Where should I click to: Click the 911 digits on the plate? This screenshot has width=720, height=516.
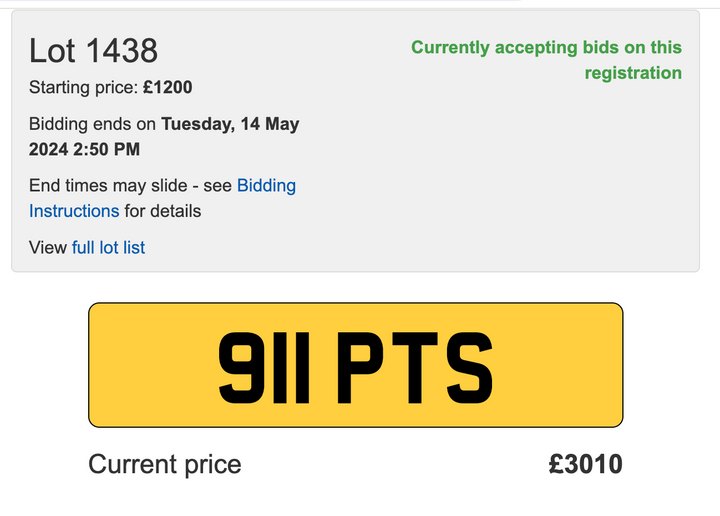click(x=264, y=368)
